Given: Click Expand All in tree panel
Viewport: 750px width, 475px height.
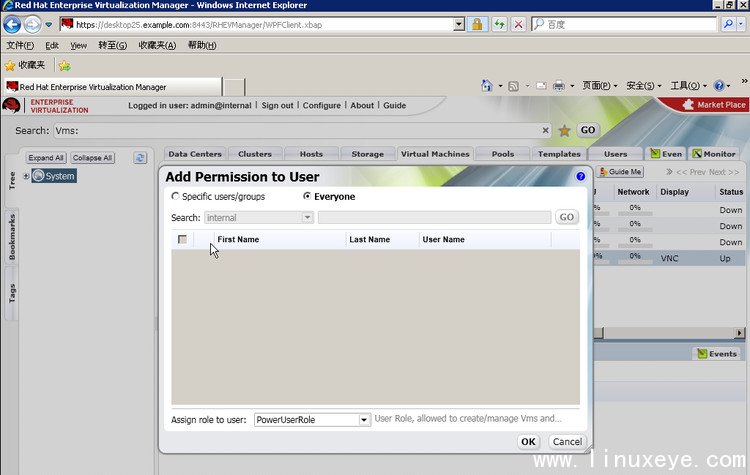Looking at the screenshot, I should (x=45, y=158).
